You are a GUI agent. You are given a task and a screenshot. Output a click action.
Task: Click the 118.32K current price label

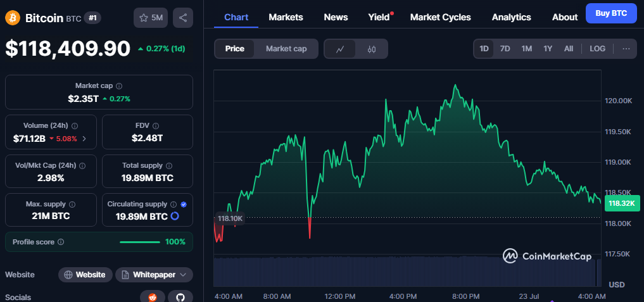point(622,203)
